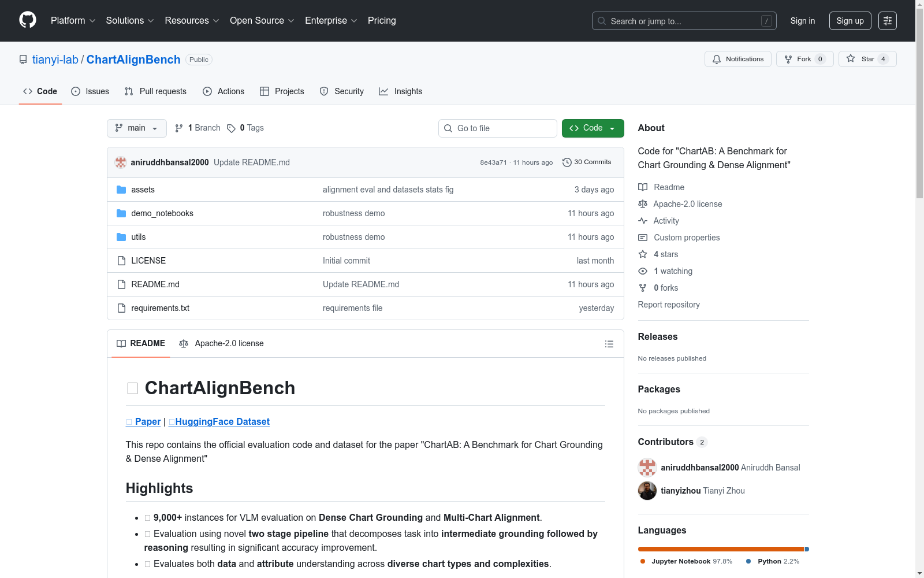The width and height of the screenshot is (924, 578).
Task: Expand the Enterprise menu
Action: tap(331, 21)
